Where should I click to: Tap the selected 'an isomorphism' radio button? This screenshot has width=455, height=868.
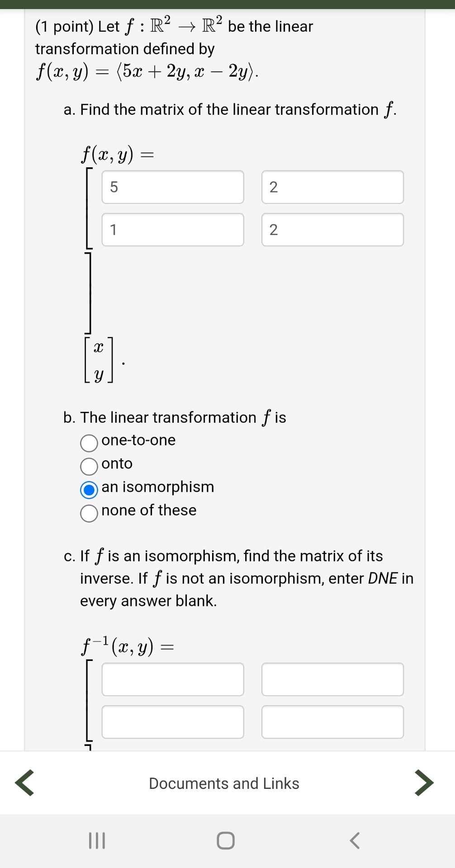[x=89, y=490]
